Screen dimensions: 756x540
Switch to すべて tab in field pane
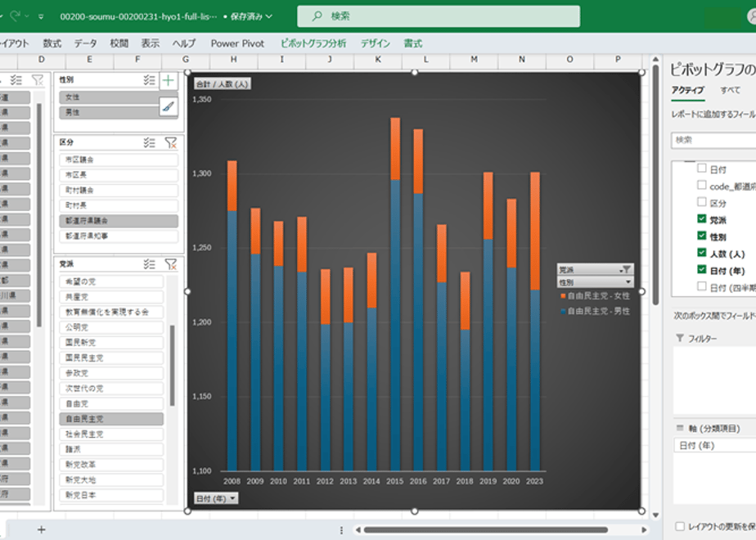coord(730,90)
